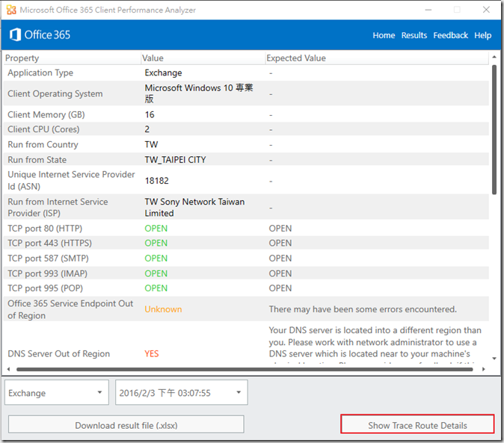504x443 pixels.
Task: Click the app icon in title bar
Action: tap(10, 10)
